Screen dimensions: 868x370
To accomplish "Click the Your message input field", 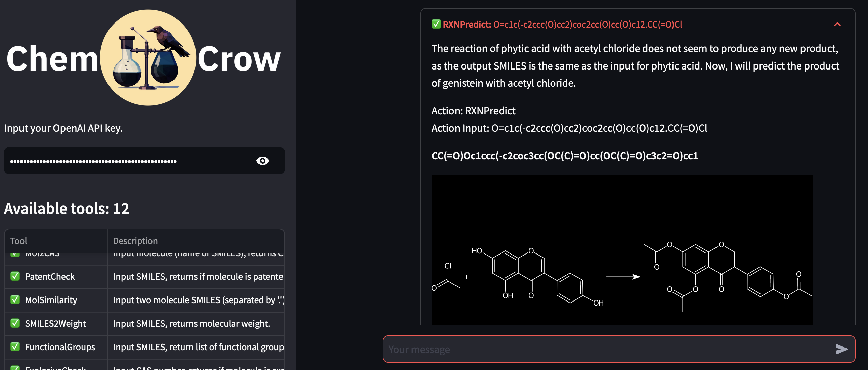I will [573, 349].
